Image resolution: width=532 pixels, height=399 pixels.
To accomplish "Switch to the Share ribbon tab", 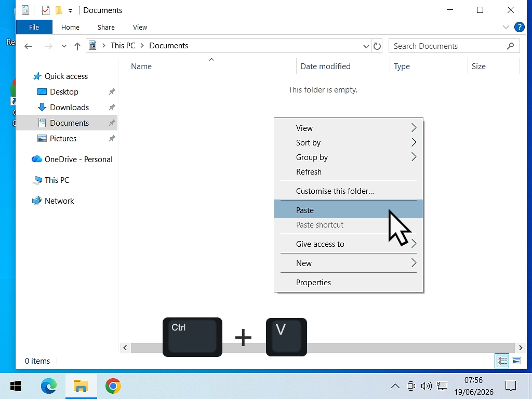I will coord(106,27).
